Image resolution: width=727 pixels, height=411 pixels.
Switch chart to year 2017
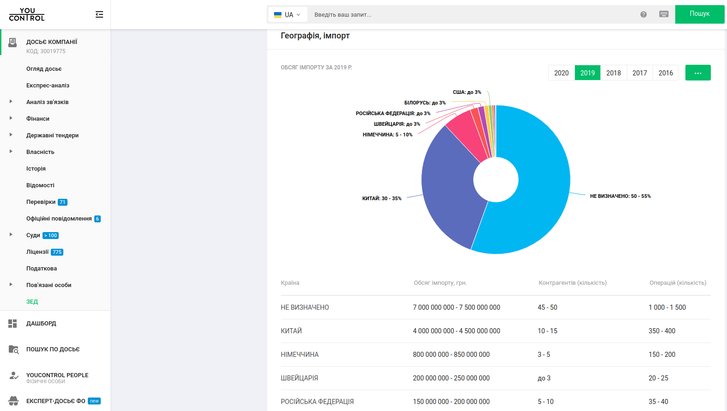pyautogui.click(x=639, y=73)
